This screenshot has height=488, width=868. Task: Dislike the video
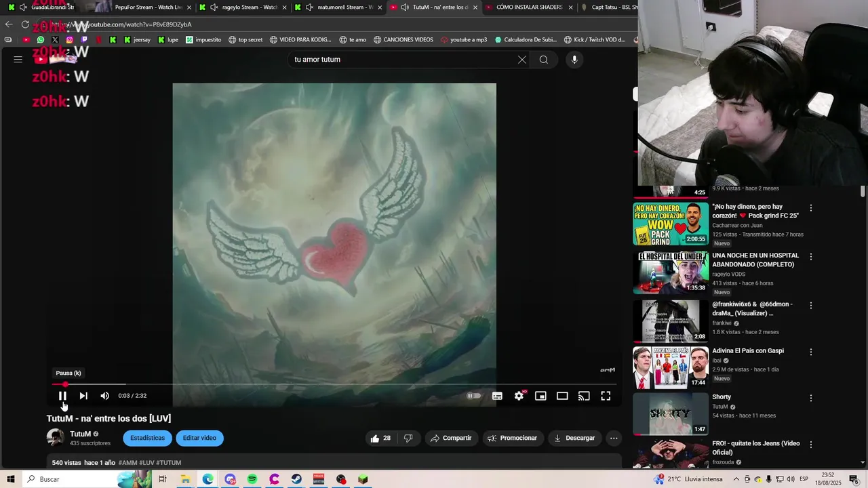408,438
